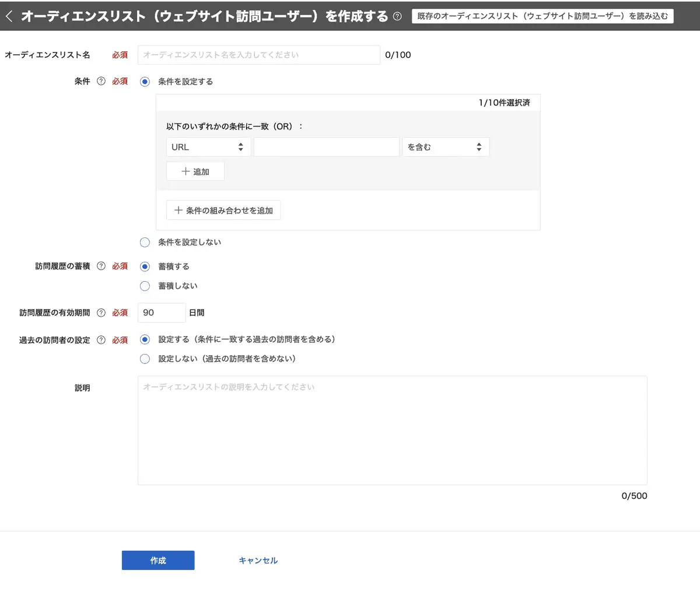Image resolution: width=700 pixels, height=602 pixels.
Task: View help for 訪問履歴の有効期間
Action: [100, 312]
